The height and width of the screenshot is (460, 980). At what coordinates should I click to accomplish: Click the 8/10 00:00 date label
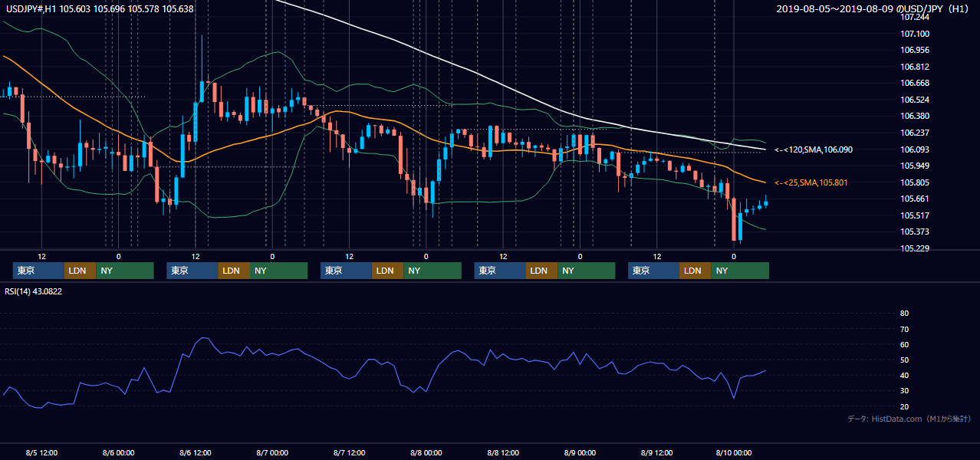[x=734, y=452]
